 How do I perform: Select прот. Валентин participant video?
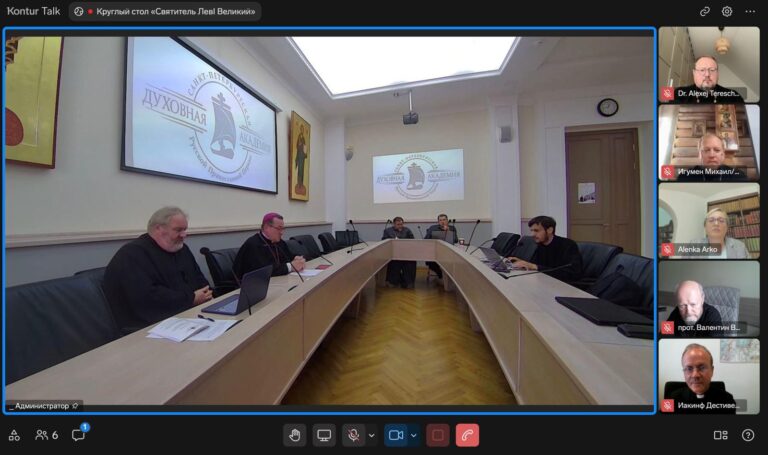(x=709, y=298)
